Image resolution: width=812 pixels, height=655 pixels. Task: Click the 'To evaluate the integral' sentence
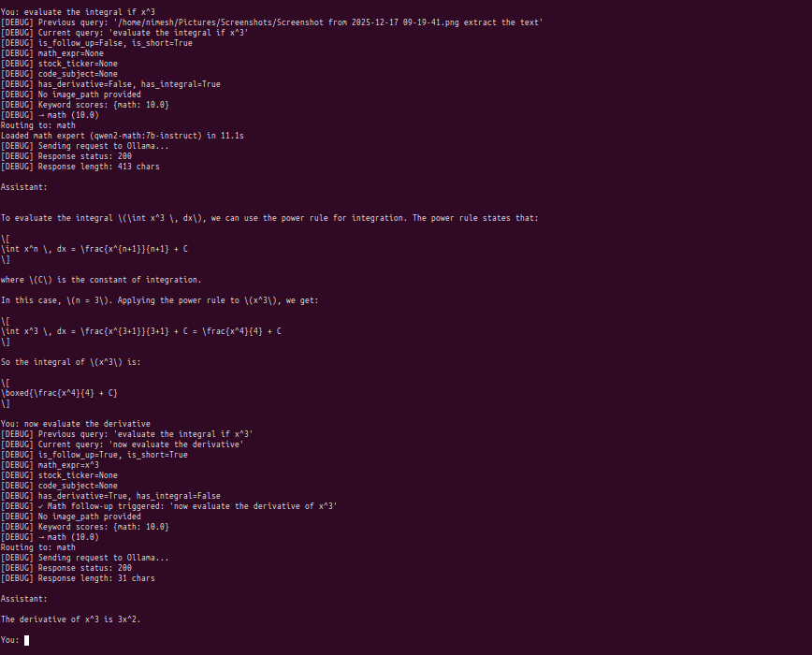[269, 218]
